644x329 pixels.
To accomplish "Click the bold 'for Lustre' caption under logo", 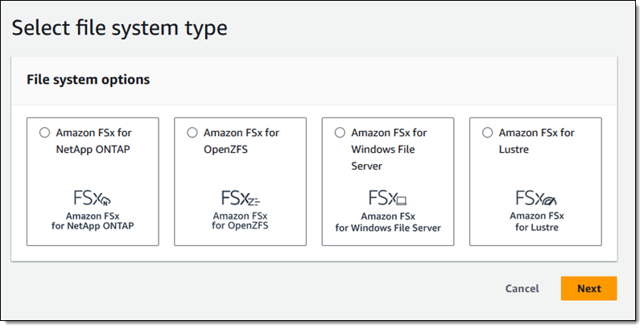I will (535, 227).
